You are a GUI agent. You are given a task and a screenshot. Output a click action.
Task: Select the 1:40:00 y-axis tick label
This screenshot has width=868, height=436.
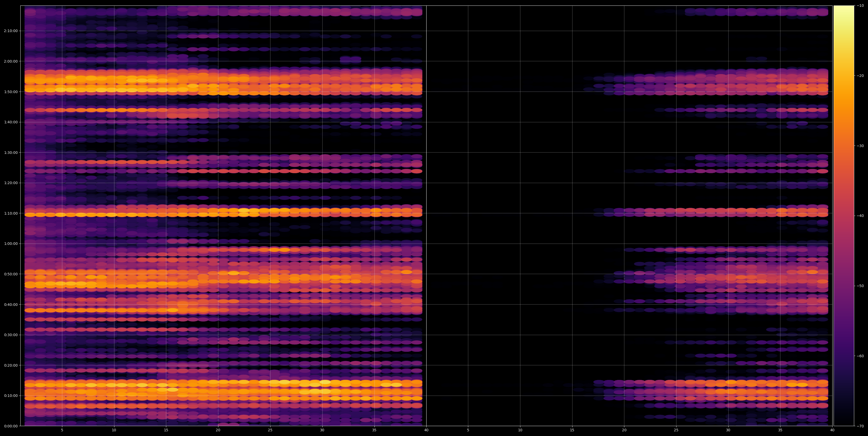pos(11,122)
